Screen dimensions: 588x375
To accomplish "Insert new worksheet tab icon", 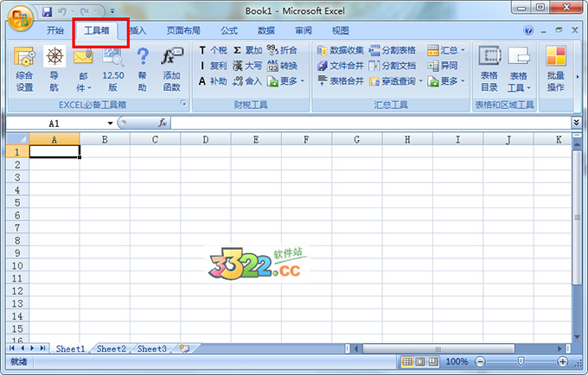I will click(x=184, y=349).
